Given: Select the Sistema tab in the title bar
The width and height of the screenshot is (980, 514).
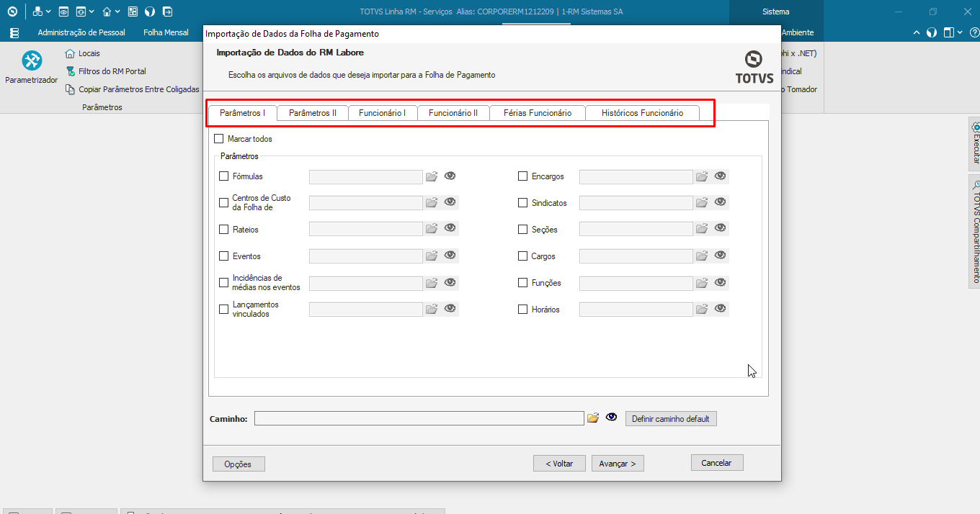Looking at the screenshot, I should point(776,12).
